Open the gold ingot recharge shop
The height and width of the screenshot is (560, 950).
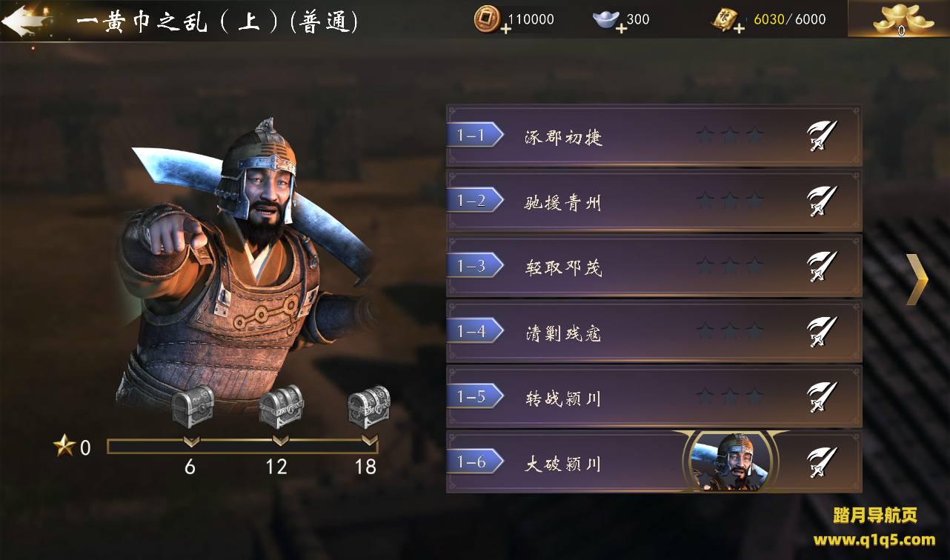898,19
